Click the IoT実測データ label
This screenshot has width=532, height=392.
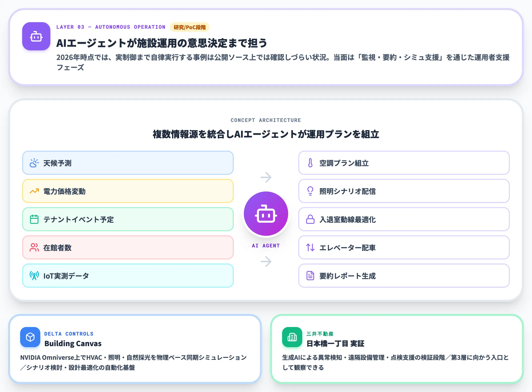point(66,276)
